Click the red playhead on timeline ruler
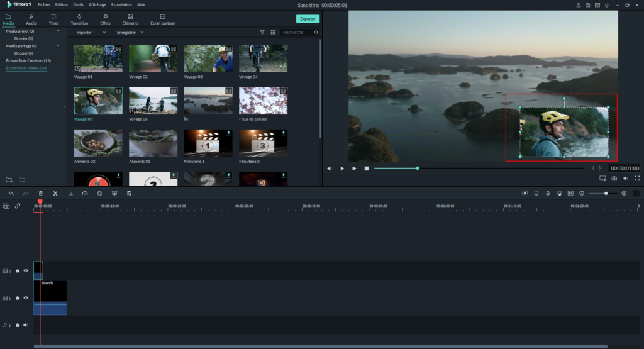The width and height of the screenshot is (644, 349). (x=40, y=202)
